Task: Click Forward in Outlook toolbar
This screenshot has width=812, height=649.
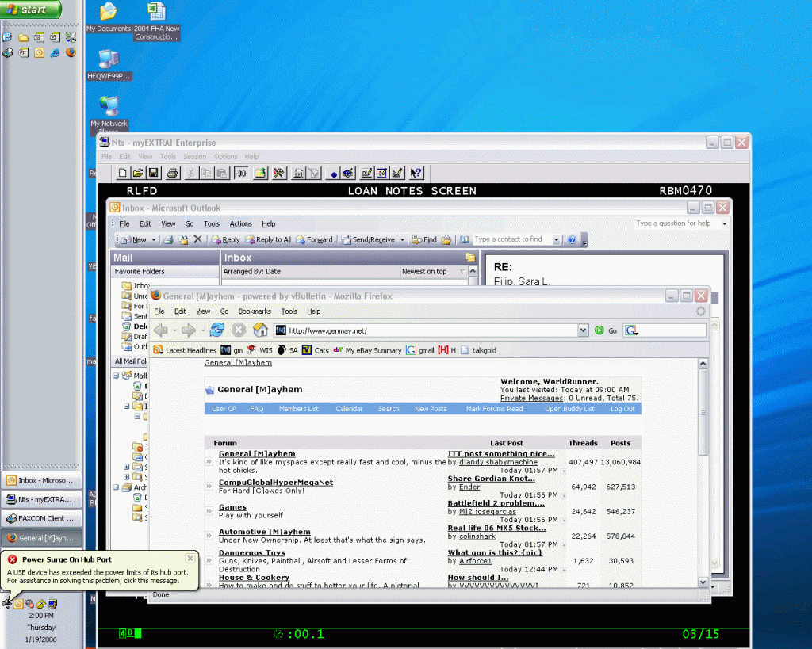Action: point(314,239)
